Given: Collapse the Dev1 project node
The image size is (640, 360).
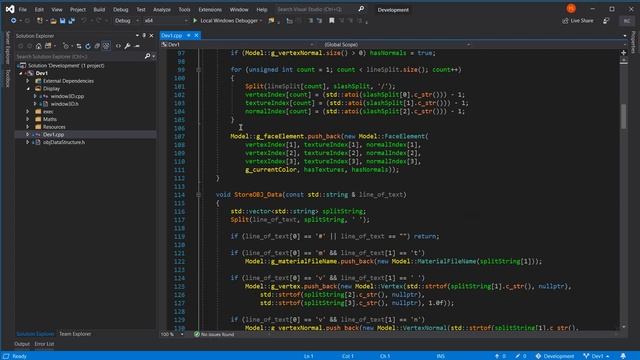Looking at the screenshot, I should tap(21, 73).
